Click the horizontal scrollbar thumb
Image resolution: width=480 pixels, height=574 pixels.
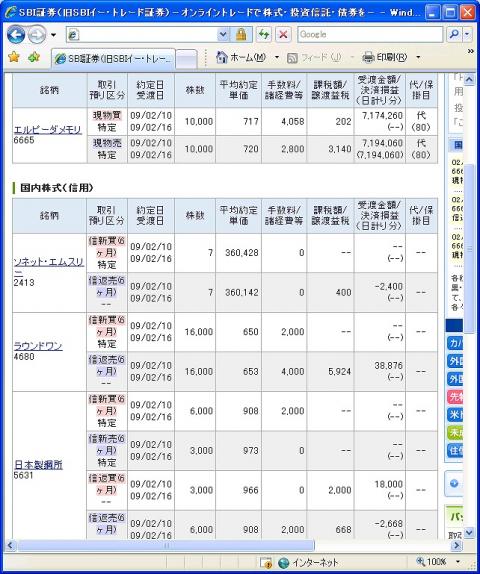coord(166,545)
